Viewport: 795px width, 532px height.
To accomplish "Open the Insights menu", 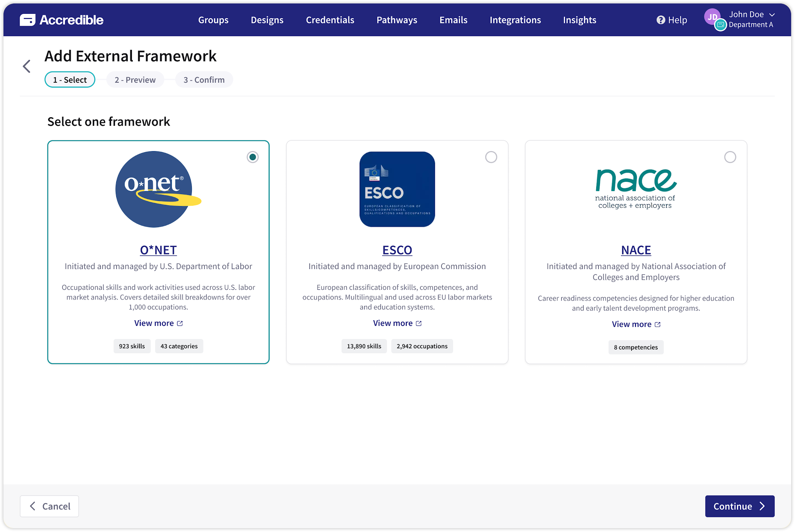I will pos(580,20).
